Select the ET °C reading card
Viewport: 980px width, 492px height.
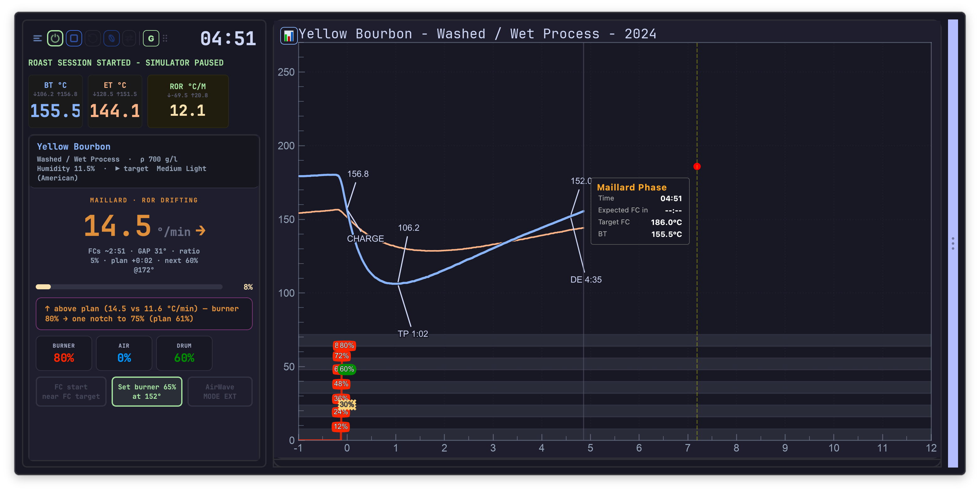(115, 101)
